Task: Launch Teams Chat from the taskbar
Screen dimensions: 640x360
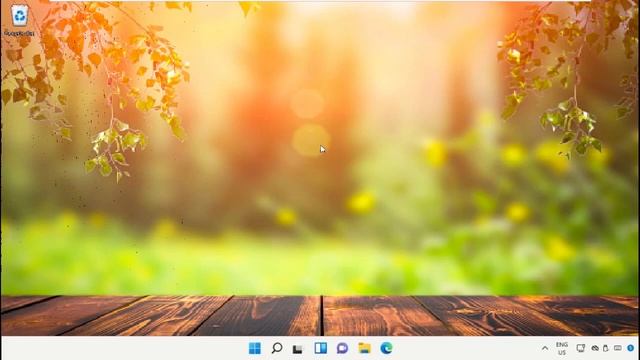Action: click(x=342, y=348)
